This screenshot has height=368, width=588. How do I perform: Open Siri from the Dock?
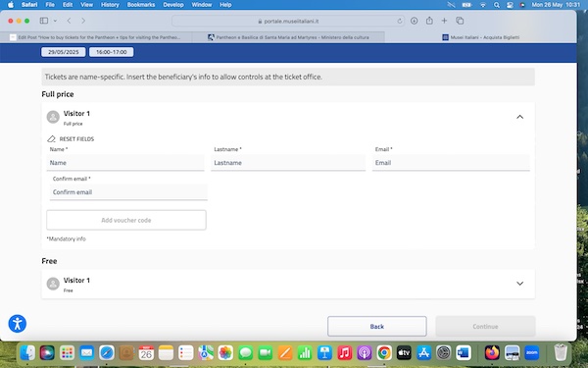(x=47, y=353)
